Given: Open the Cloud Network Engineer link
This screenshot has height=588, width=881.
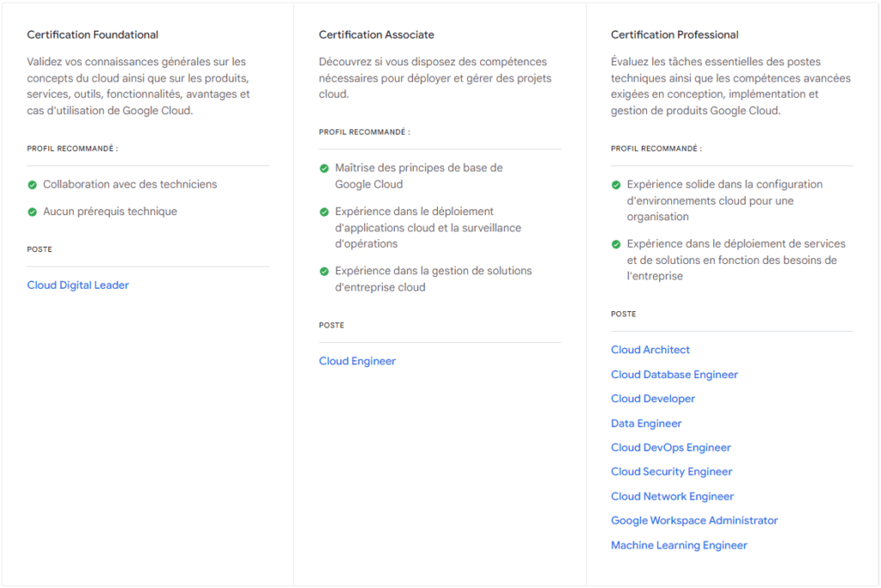Looking at the screenshot, I should coord(672,496).
